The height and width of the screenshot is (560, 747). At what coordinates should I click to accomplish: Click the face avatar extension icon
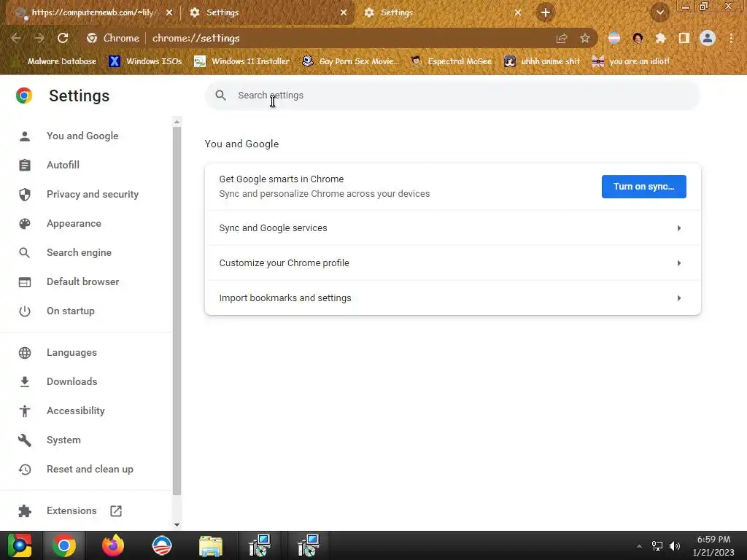pos(638,38)
